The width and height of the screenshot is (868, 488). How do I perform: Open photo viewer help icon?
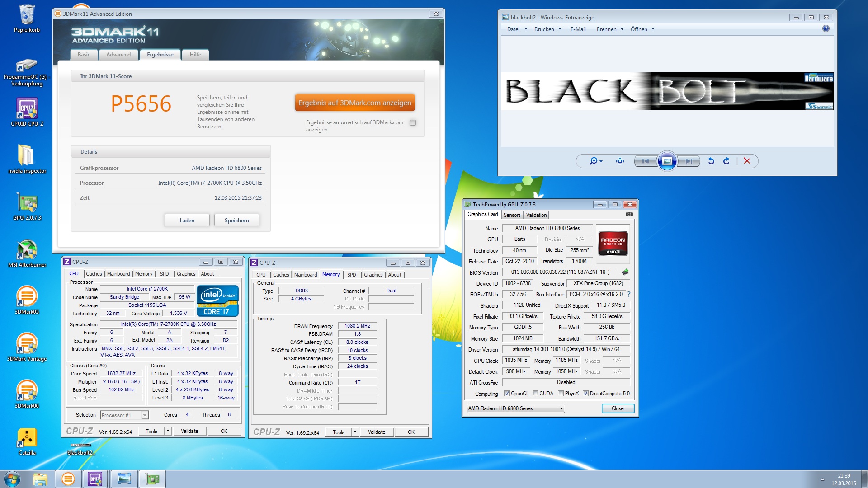(x=826, y=28)
